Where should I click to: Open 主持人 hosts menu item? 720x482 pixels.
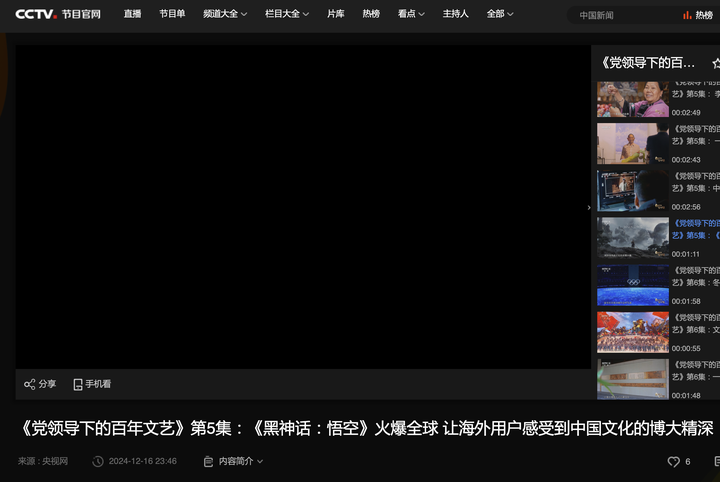tap(456, 14)
